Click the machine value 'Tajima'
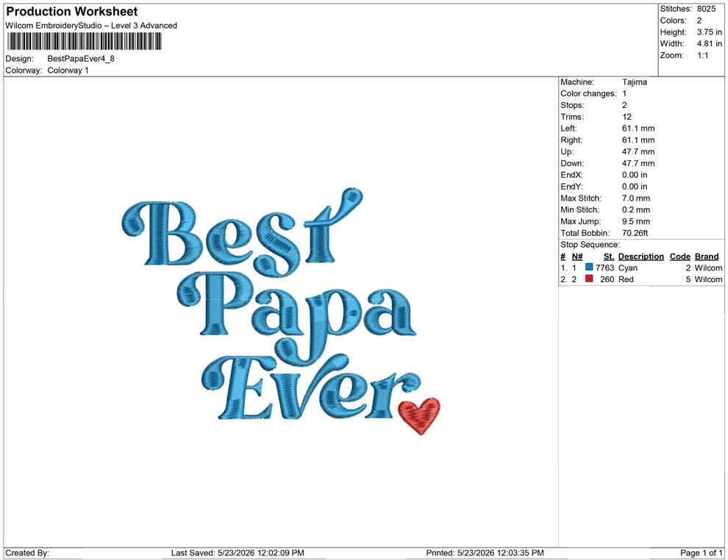Screen dimensions: 728x560 634,82
